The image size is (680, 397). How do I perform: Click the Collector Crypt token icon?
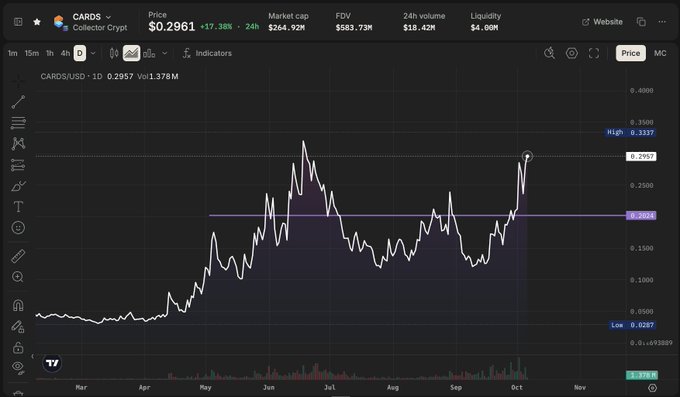tap(60, 22)
